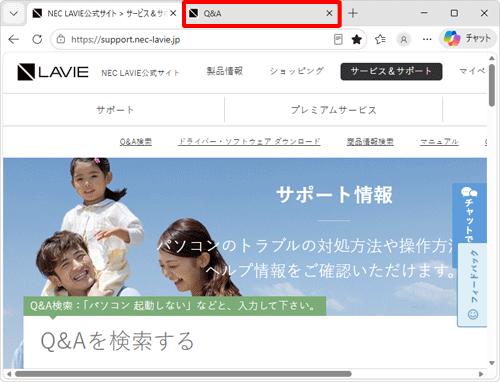Open ドライバー・ソフトウェア ダウンロード link
Screen dimensions: 500x382
(249, 142)
